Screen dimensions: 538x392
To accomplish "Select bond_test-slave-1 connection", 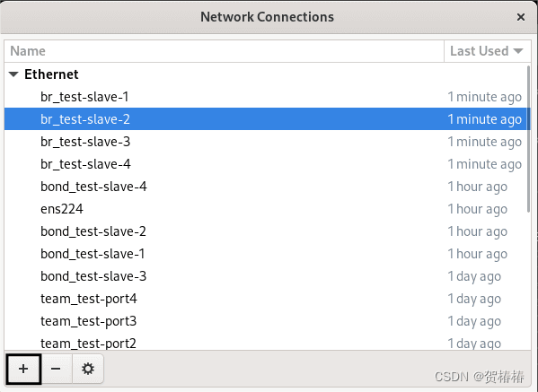I will click(x=265, y=254).
